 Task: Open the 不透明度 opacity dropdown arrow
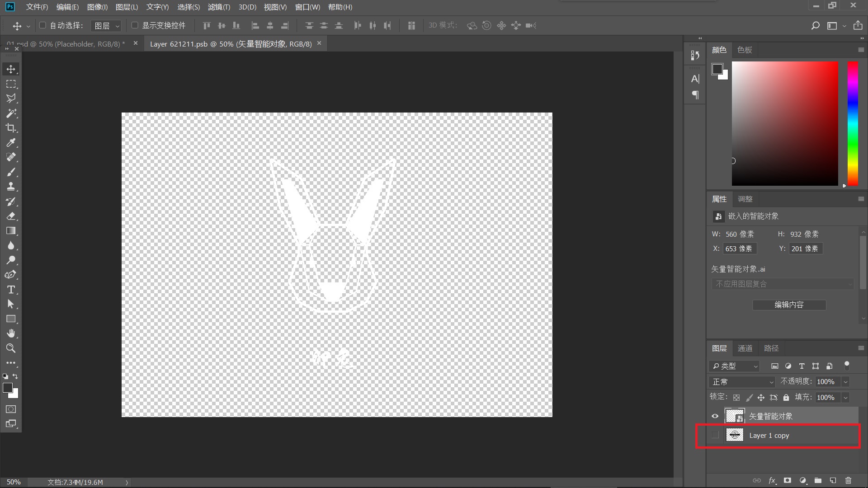(x=845, y=382)
